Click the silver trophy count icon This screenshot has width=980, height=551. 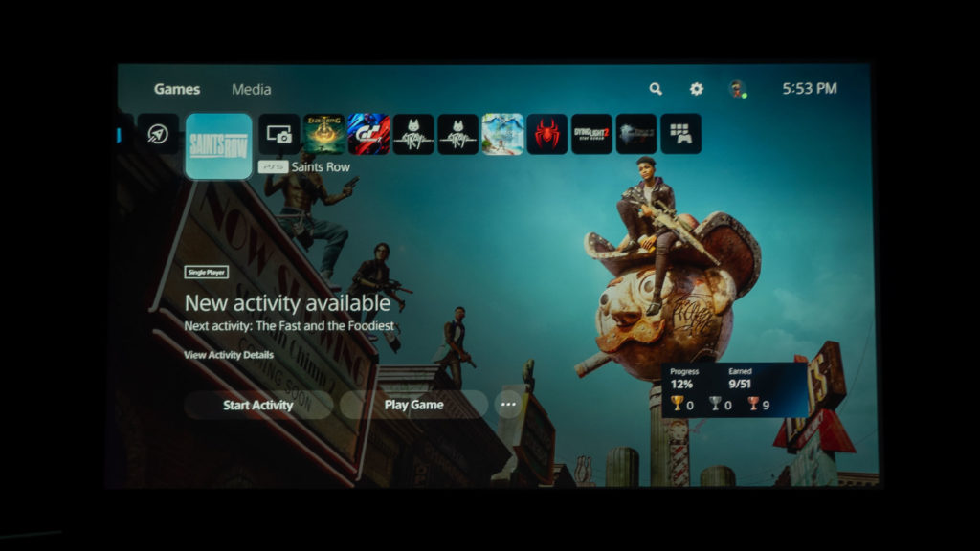pyautogui.click(x=715, y=405)
